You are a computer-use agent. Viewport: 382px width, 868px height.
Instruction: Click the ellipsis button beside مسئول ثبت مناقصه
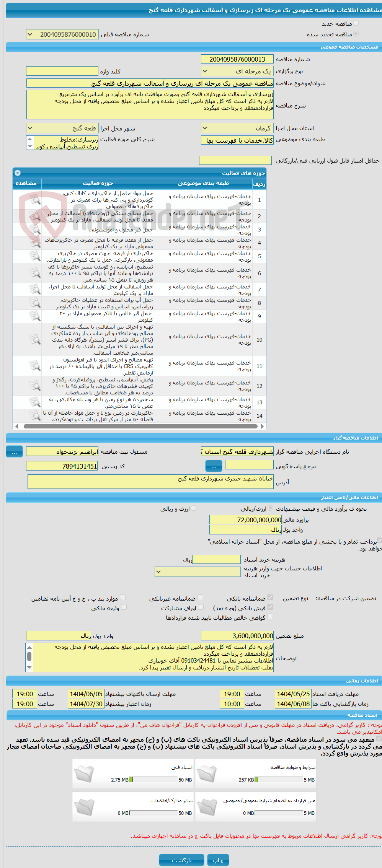pyautogui.click(x=14, y=452)
